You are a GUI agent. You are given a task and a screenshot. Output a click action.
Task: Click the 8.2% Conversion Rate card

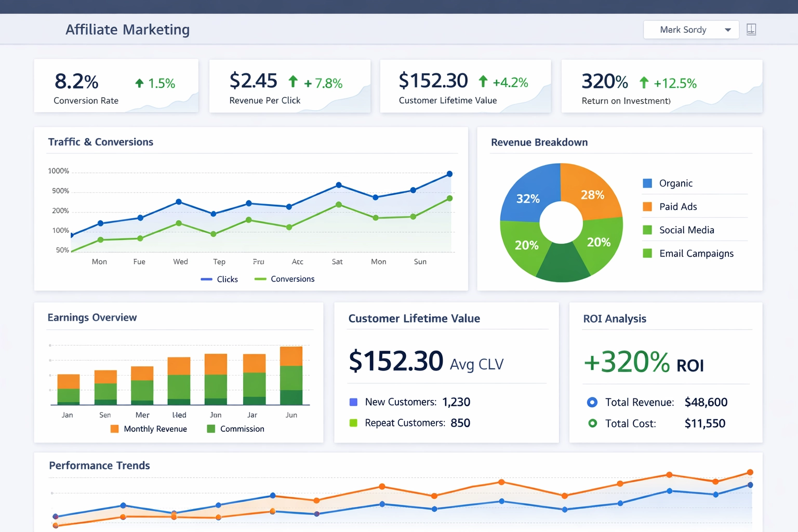click(116, 86)
